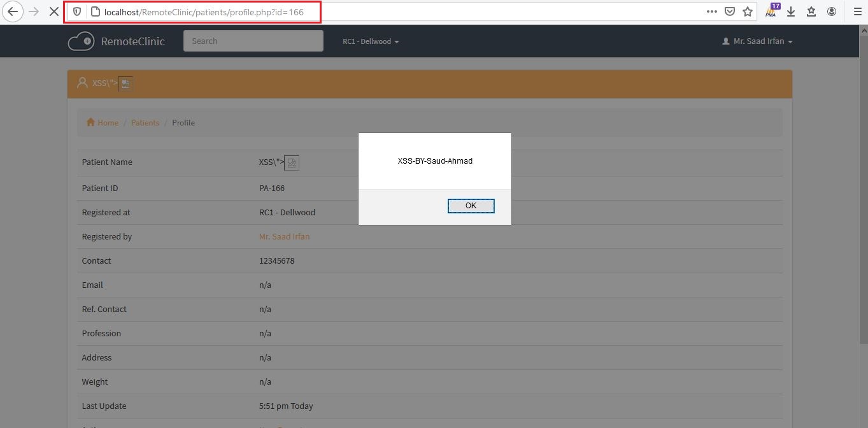Click the Profession label
This screenshot has height=428, width=868.
coord(101,333)
